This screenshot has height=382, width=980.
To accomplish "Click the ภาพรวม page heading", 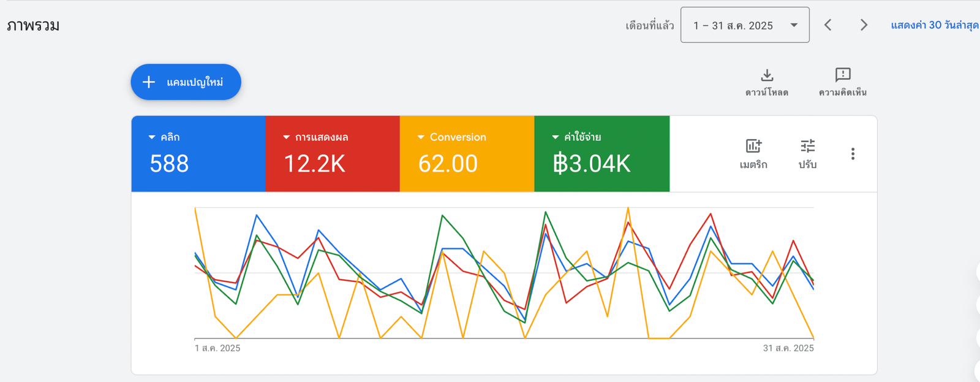I will click(x=33, y=26).
